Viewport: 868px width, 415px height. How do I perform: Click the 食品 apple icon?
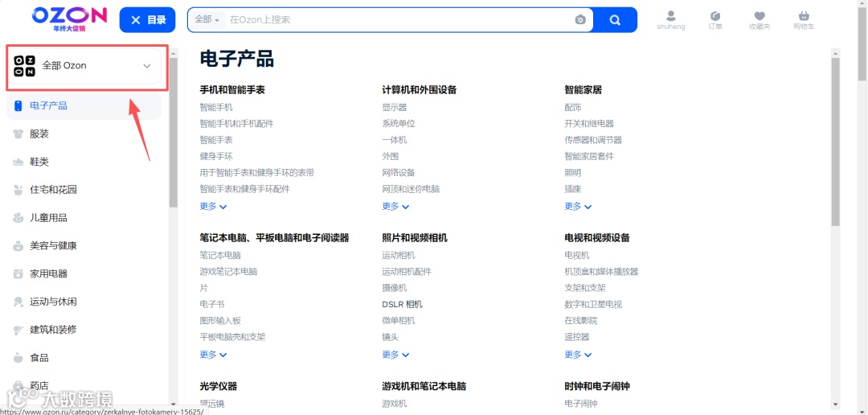[18, 358]
